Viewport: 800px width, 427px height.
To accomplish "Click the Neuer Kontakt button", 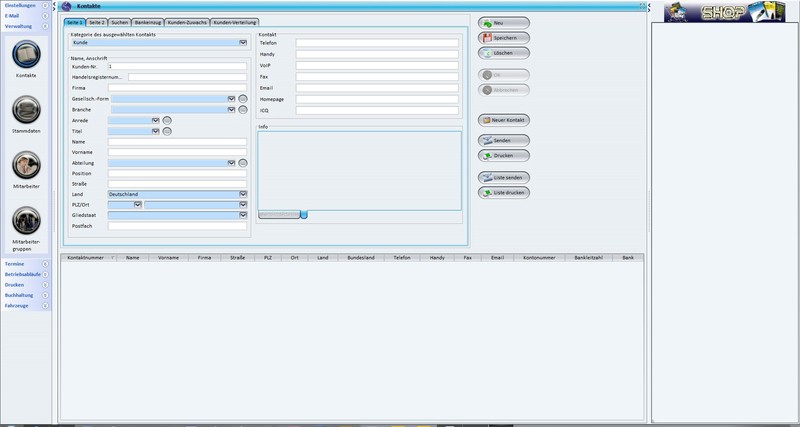I will (504, 120).
